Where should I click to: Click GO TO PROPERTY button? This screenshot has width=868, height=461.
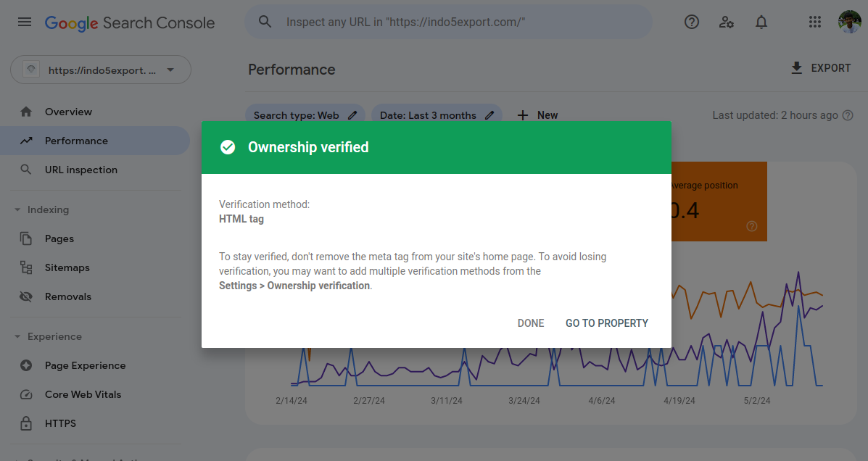607,323
